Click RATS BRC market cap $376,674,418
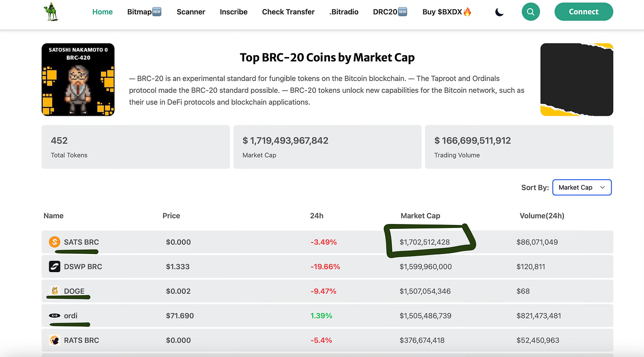 422,340
